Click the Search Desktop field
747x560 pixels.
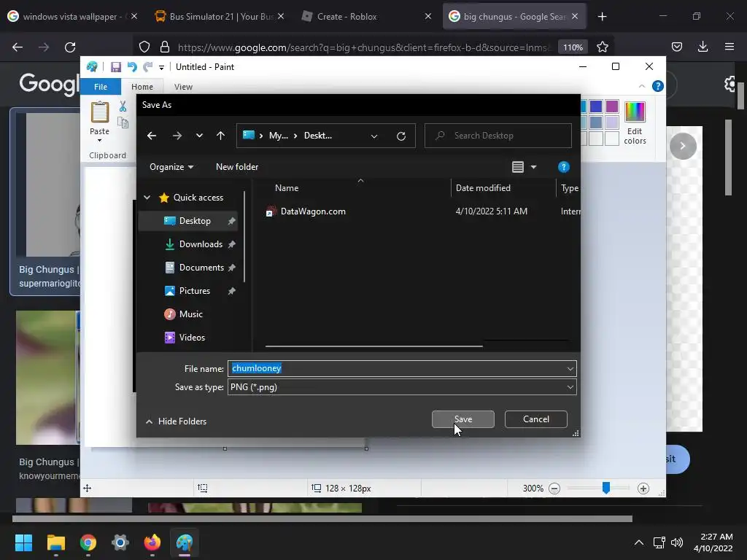[498, 136]
